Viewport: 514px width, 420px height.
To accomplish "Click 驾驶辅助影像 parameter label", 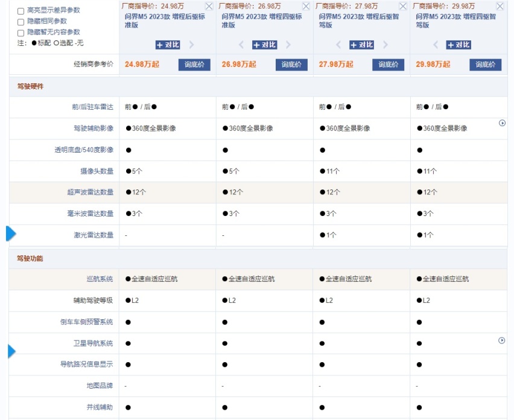I will click(94, 128).
